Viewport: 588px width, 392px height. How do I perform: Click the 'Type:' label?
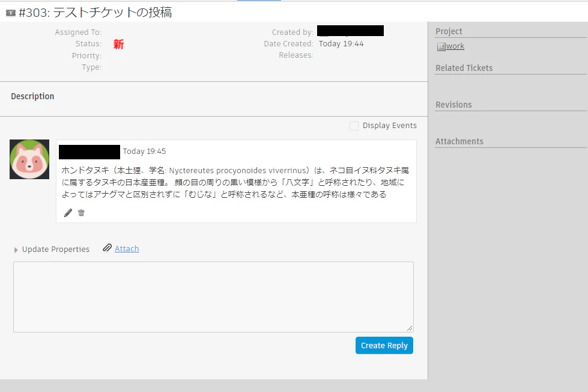click(x=92, y=67)
